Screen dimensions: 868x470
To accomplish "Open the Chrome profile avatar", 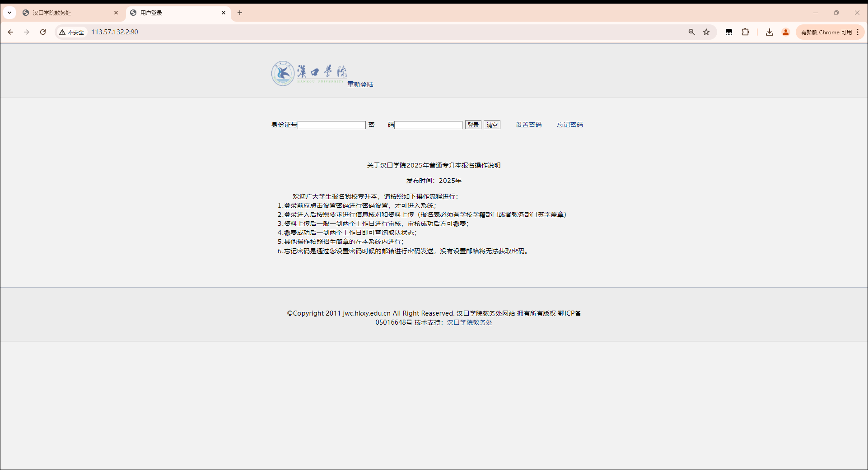I will point(786,32).
